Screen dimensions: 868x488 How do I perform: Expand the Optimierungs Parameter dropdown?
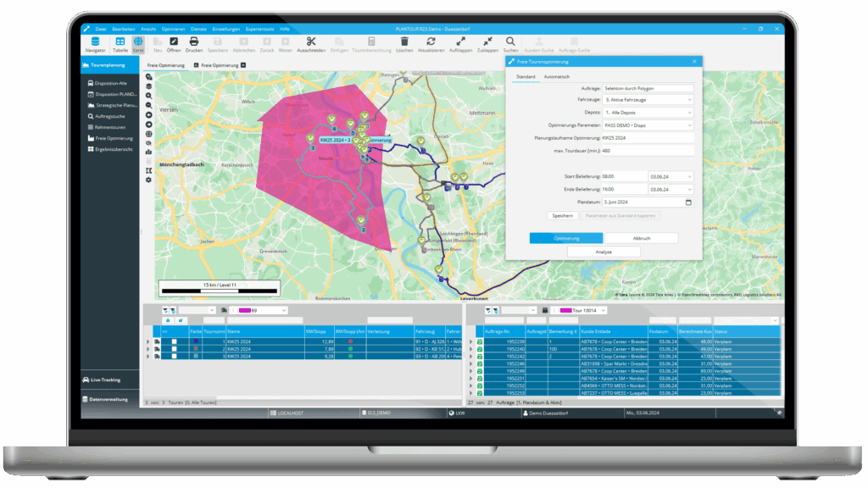pyautogui.click(x=648, y=125)
